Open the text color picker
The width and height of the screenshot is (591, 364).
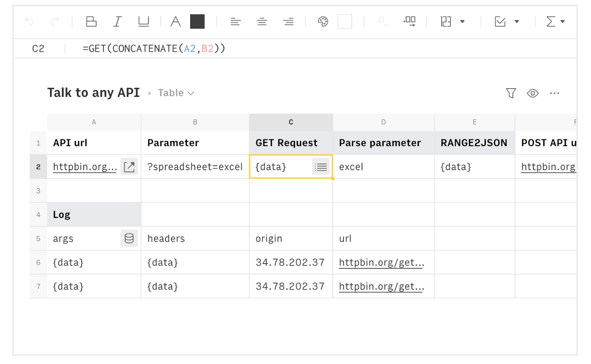176,21
